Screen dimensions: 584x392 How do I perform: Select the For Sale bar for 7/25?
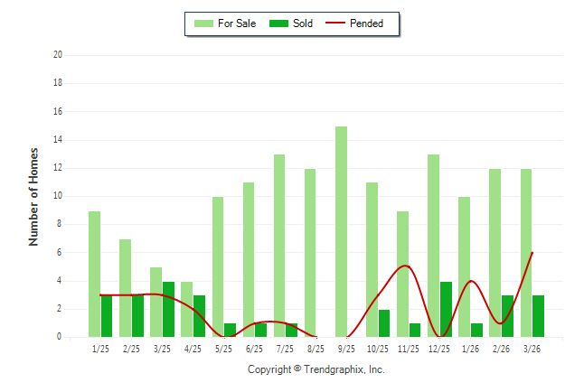[x=279, y=246]
